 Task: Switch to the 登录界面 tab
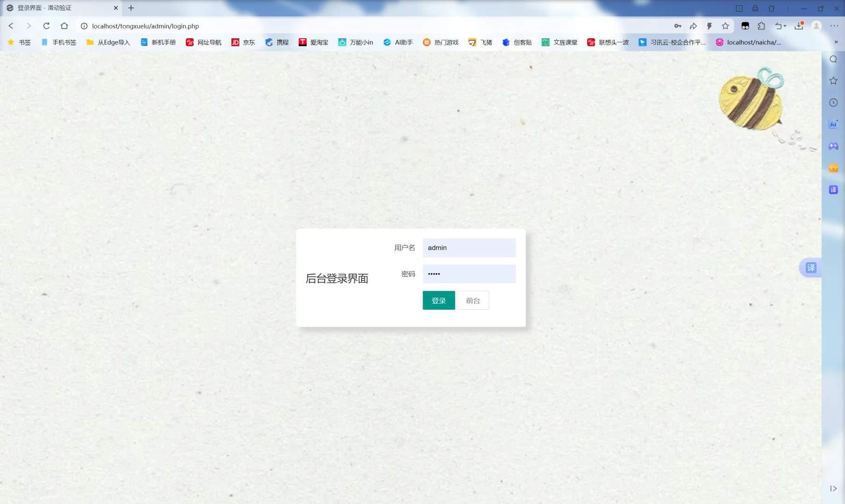[56, 8]
